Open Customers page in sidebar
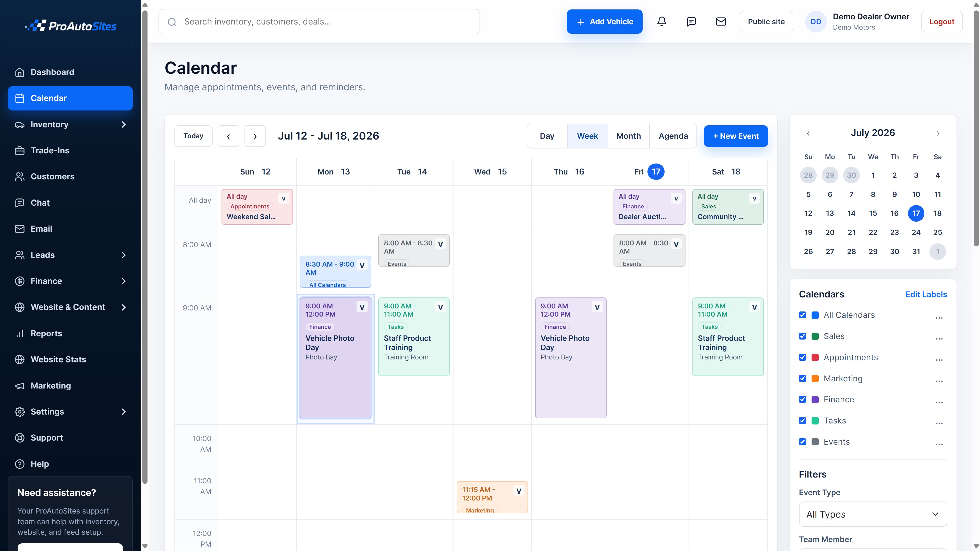Image resolution: width=980 pixels, height=551 pixels. 70,177
